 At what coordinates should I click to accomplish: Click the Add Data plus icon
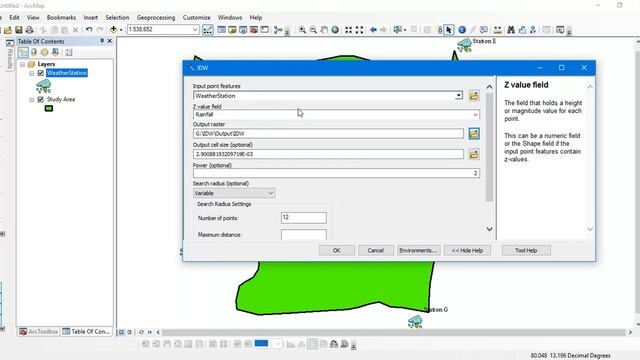coord(113,30)
